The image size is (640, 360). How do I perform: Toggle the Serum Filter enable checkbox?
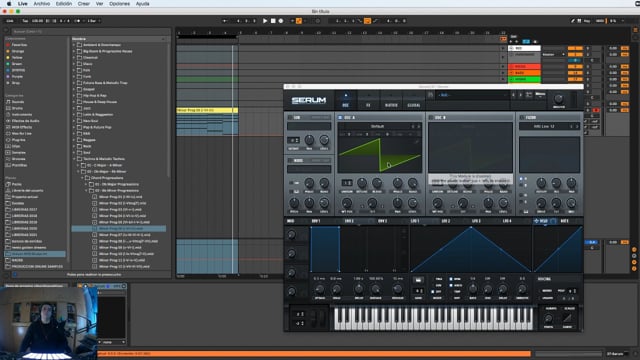[522, 118]
